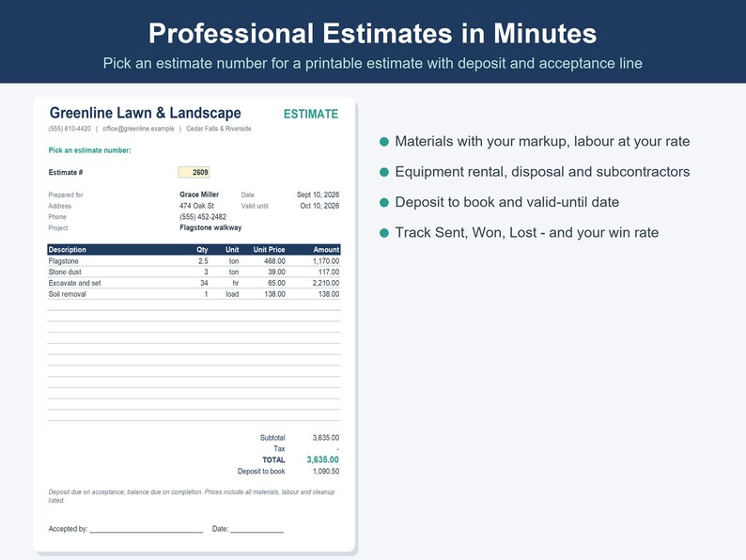Click the 'Qty' column header
Screen dimensions: 746x560
click(x=202, y=249)
